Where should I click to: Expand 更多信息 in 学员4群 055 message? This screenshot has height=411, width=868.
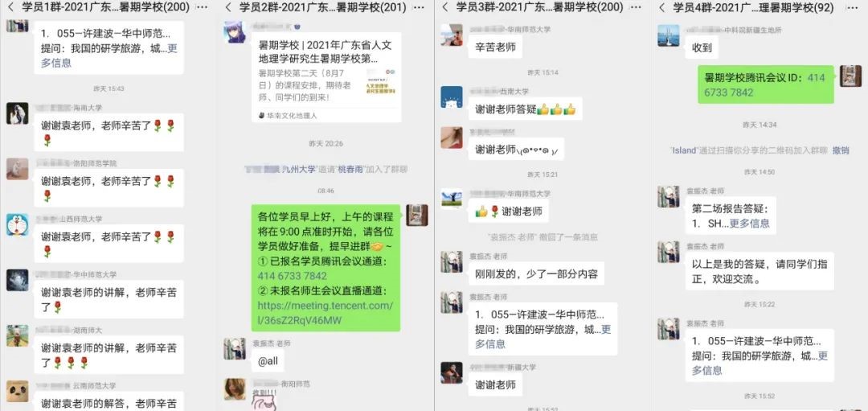pos(760,364)
